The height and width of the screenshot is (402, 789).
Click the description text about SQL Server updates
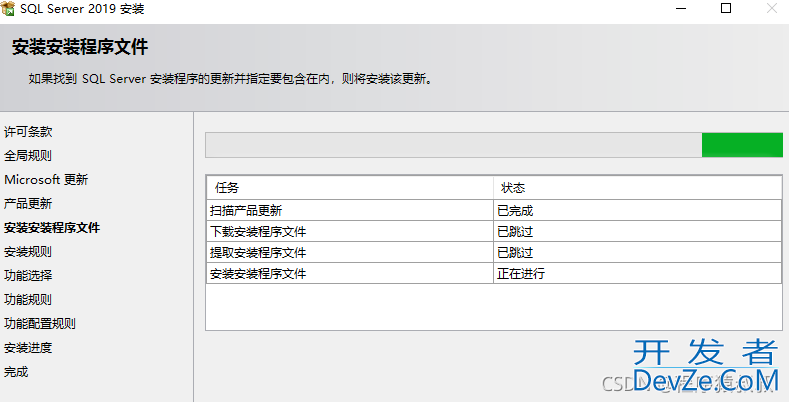(x=231, y=79)
